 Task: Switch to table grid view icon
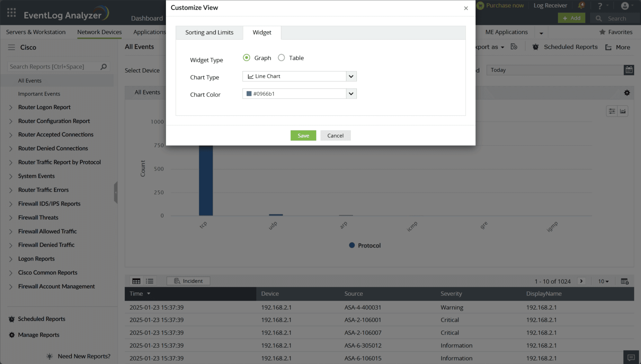136,281
